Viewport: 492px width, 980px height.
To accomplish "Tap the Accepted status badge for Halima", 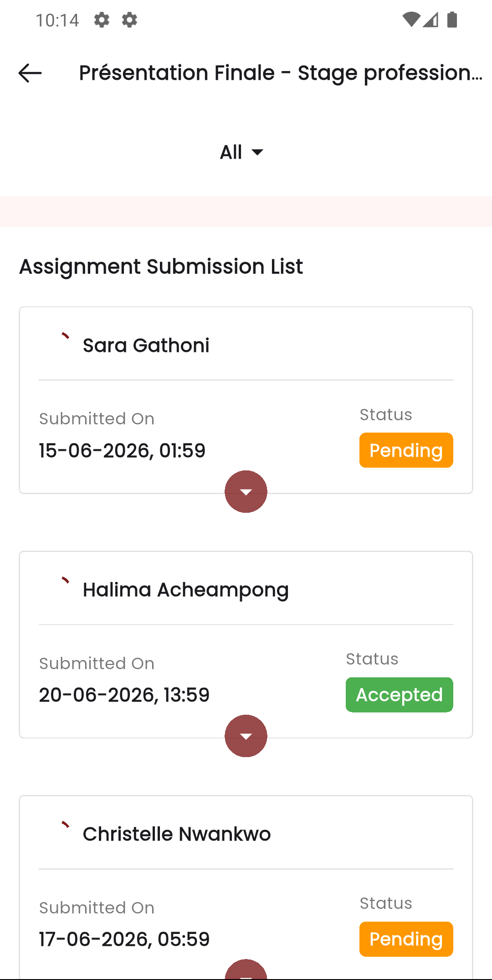I will coord(399,694).
